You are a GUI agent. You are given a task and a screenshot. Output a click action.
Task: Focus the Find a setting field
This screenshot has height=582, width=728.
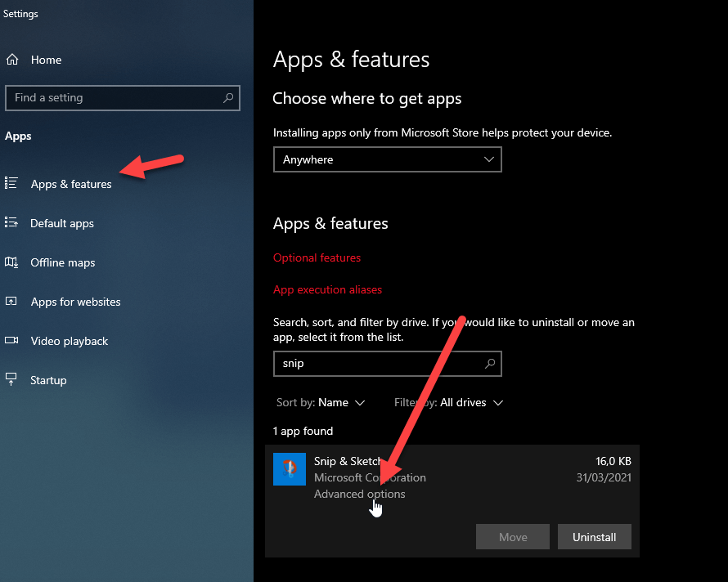click(123, 98)
